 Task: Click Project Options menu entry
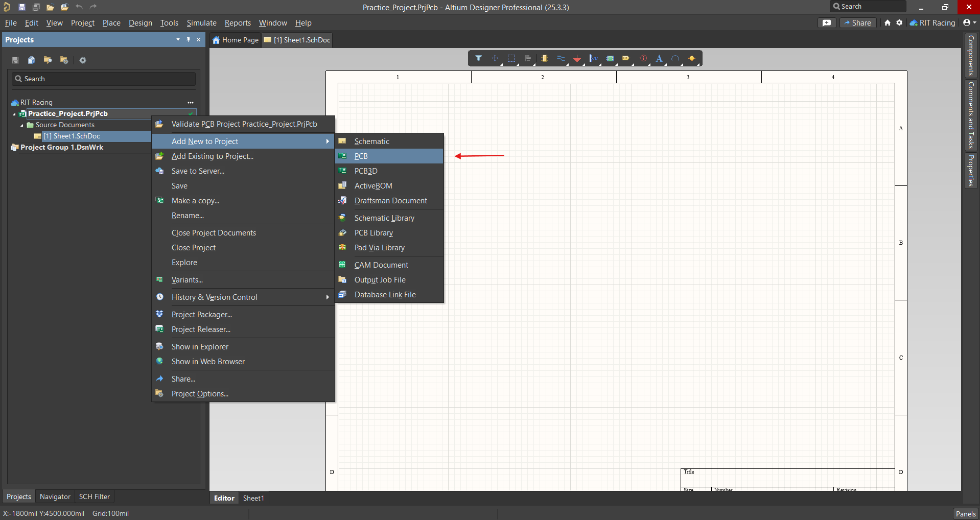tap(243, 394)
